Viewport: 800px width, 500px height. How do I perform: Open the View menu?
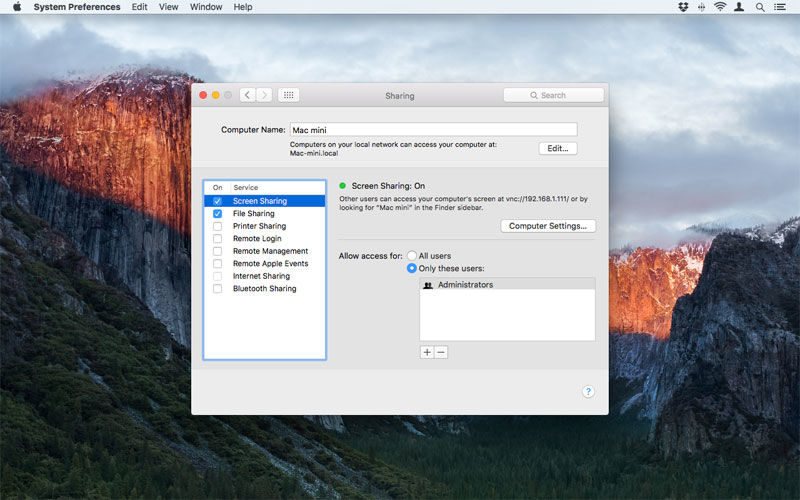(x=168, y=7)
